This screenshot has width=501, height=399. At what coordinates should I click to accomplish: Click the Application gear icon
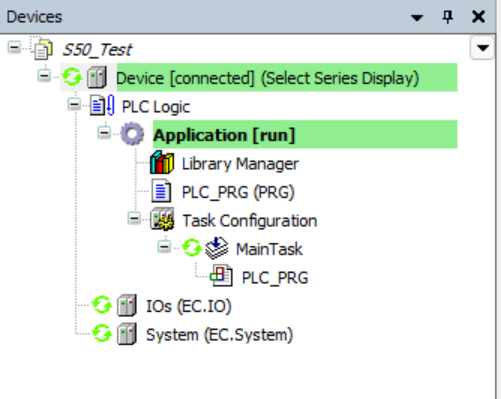pyautogui.click(x=132, y=134)
